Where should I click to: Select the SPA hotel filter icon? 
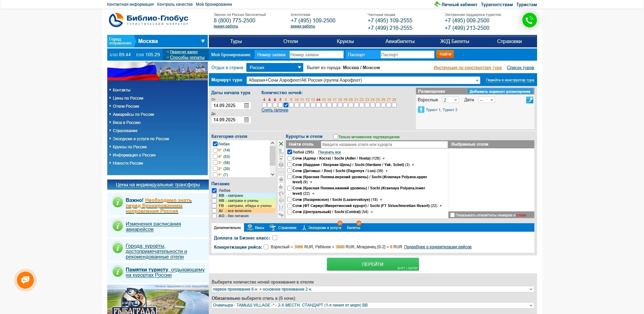[x=281, y=158]
